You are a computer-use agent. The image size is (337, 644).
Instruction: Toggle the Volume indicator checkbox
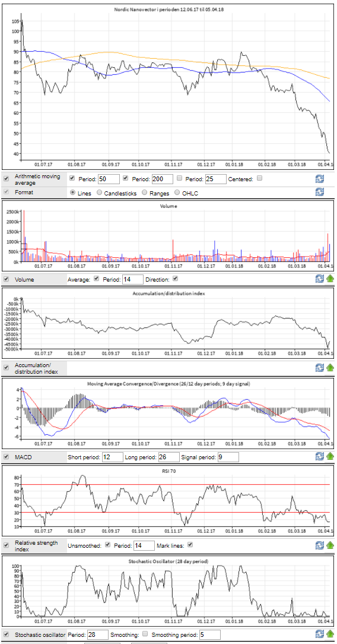6,279
